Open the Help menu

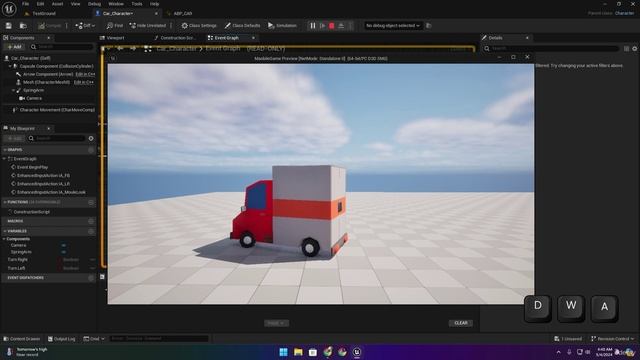click(x=154, y=4)
